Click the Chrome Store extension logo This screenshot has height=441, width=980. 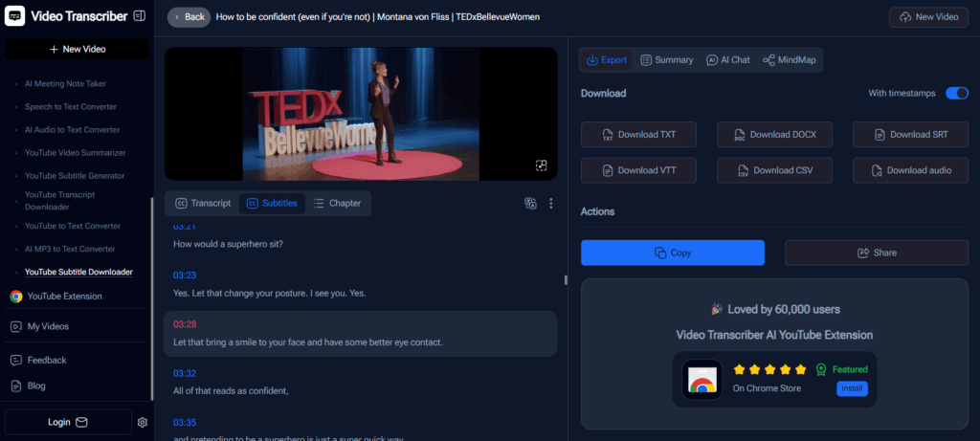(x=702, y=380)
